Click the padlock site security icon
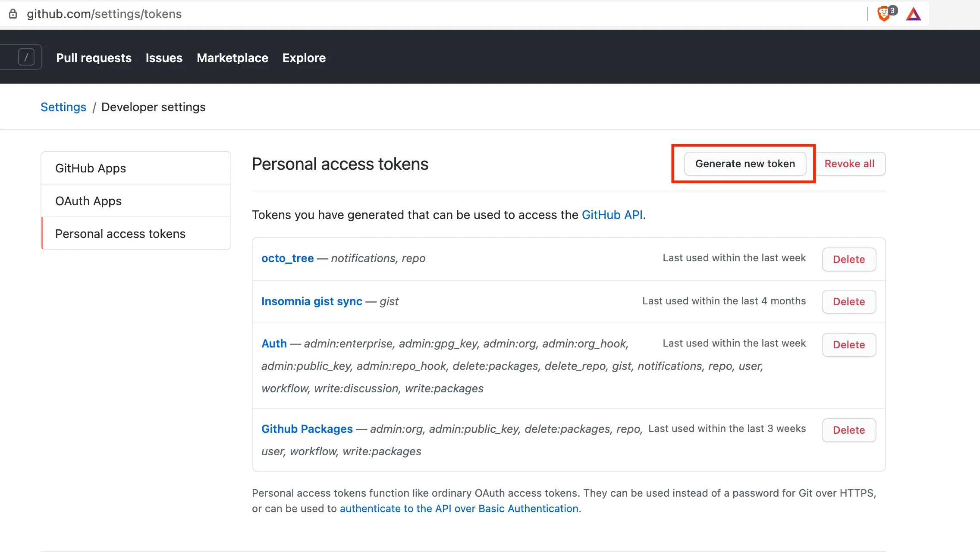Screen dimensions: 980x557 (13, 14)
